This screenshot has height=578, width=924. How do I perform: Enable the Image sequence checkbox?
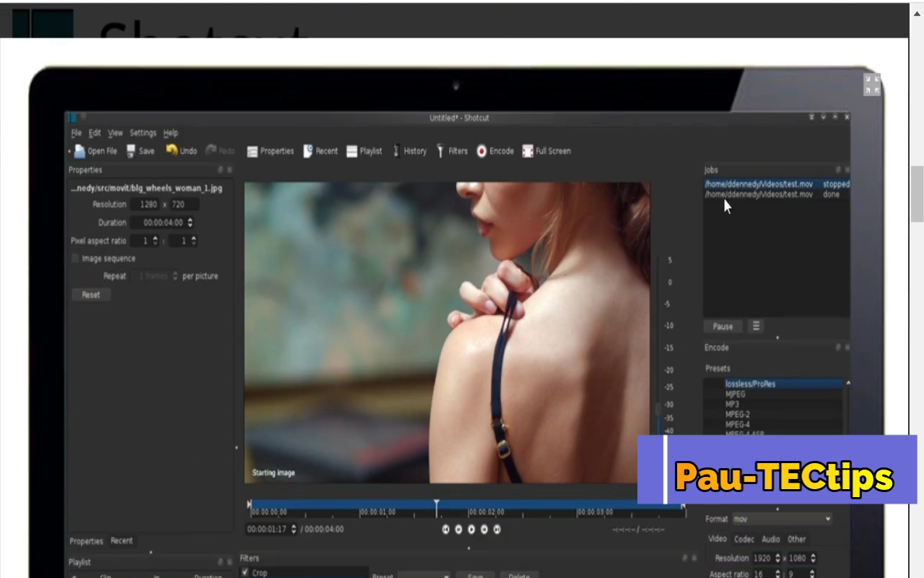coord(75,259)
